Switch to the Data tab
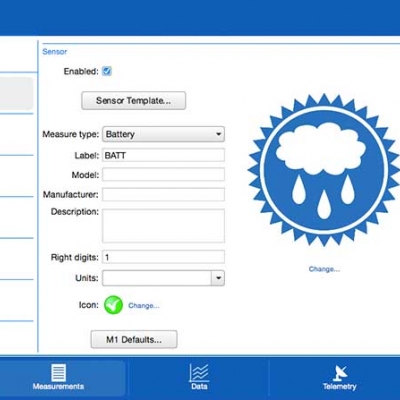Image resolution: width=400 pixels, height=400 pixels. pos(199,377)
